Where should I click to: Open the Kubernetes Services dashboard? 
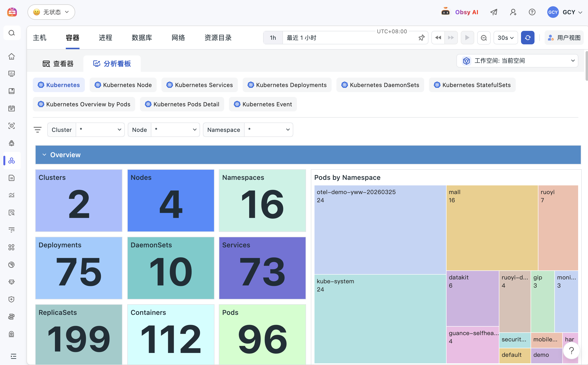(x=200, y=85)
